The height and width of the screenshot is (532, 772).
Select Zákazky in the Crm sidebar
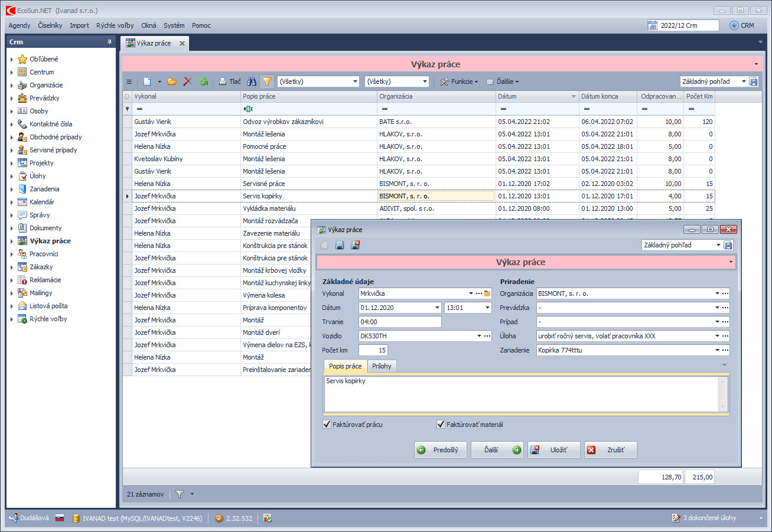[x=41, y=267]
